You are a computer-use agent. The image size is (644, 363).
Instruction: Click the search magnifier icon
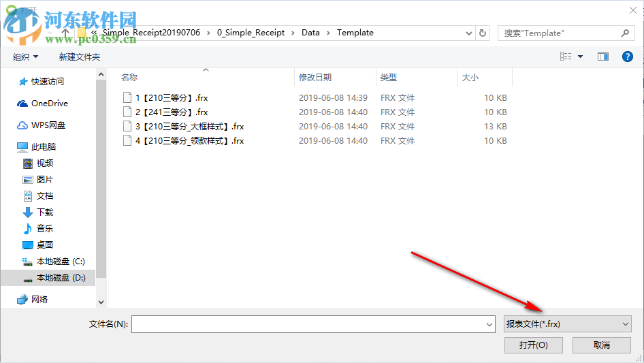pos(625,33)
